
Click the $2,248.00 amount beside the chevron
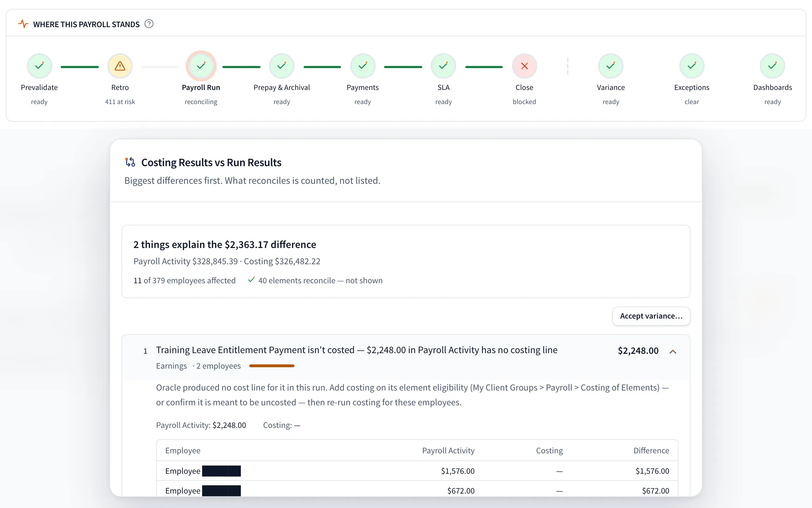pos(638,351)
